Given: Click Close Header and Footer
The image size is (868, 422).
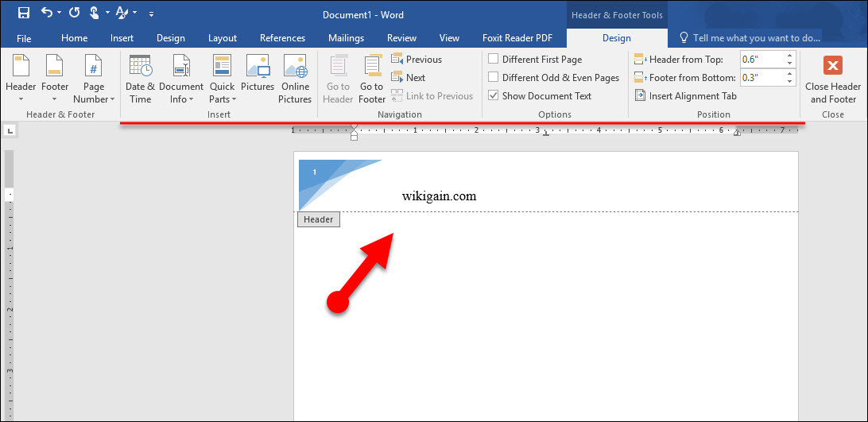Looking at the screenshot, I should [x=832, y=79].
